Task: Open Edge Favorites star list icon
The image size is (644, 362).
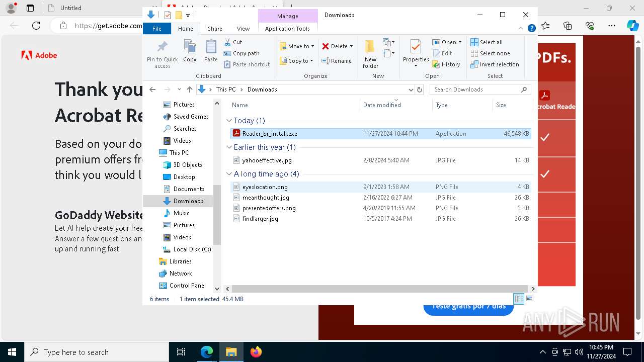Action: (x=545, y=25)
